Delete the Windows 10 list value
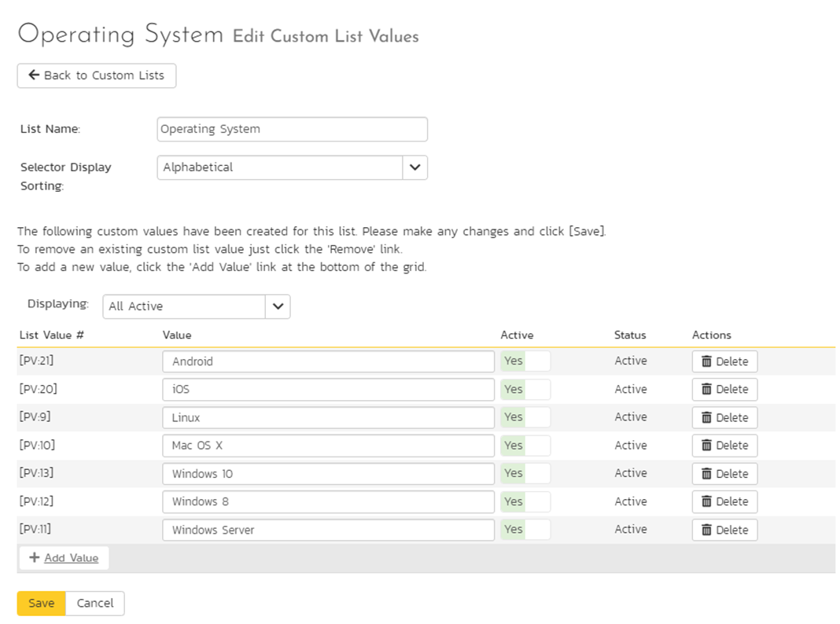The image size is (840, 624). click(x=724, y=474)
